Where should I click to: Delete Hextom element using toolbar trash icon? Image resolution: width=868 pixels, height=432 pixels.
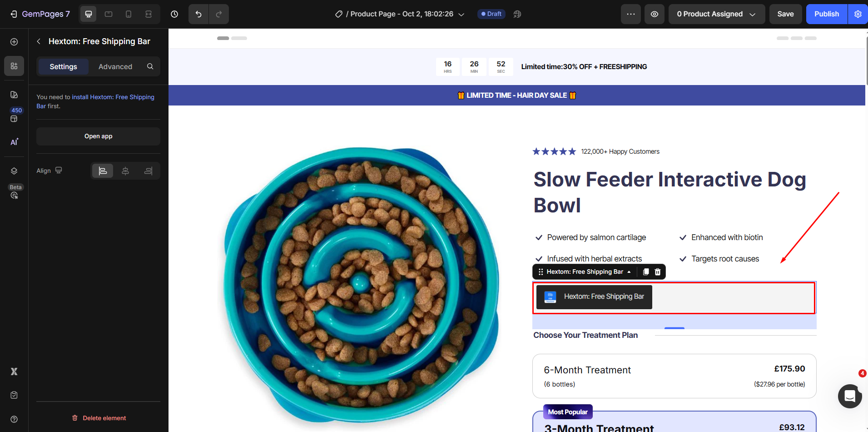coord(658,272)
